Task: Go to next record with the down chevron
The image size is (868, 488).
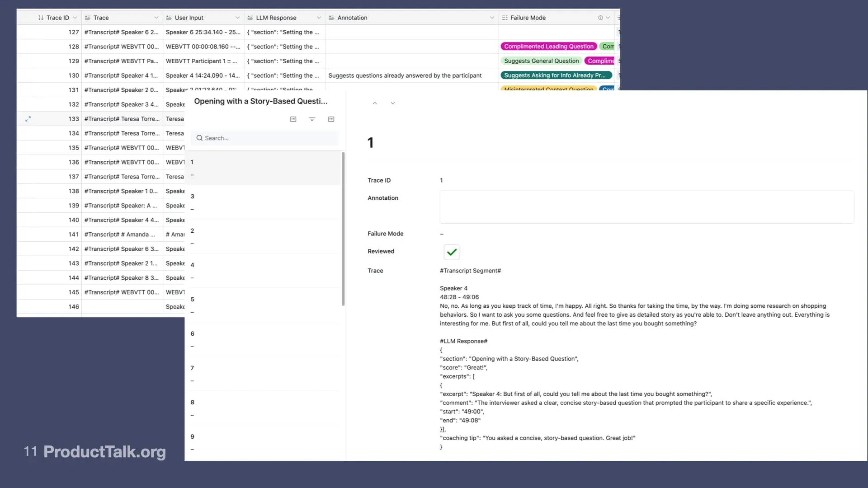Action: click(393, 103)
